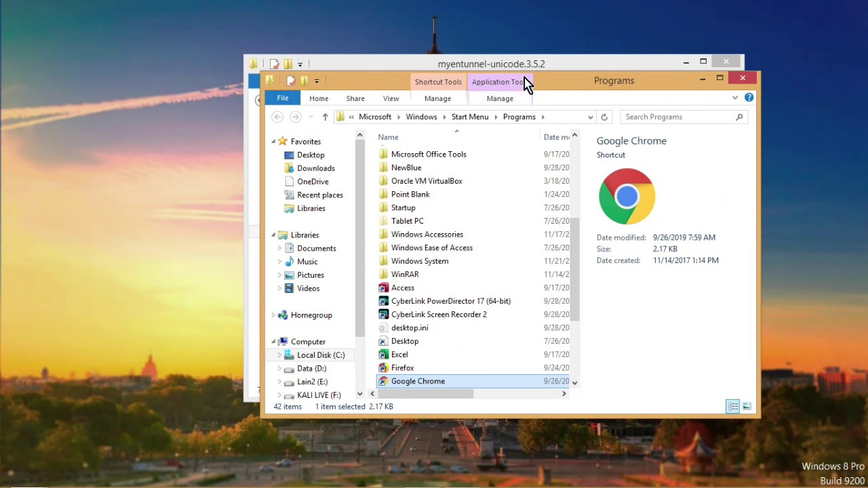This screenshot has width=868, height=488.
Task: Select the Firefox shortcut icon
Action: click(x=384, y=368)
